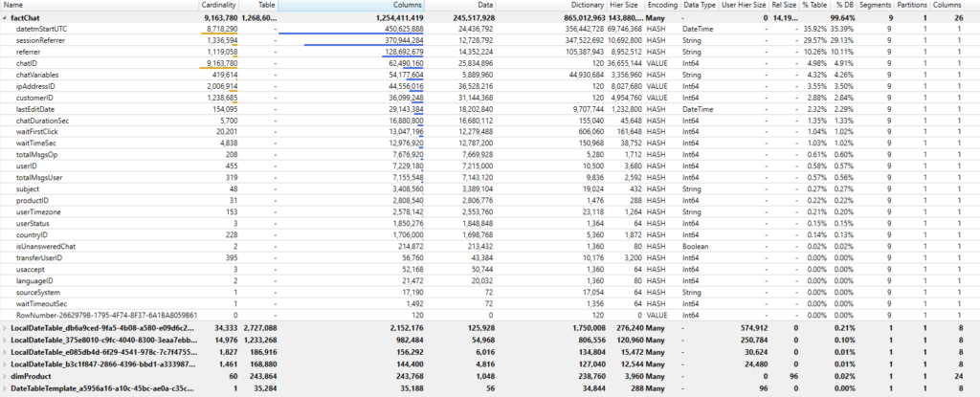This screenshot has width=980, height=397.
Task: Select the chatDurationSec column row
Action: pos(490,121)
